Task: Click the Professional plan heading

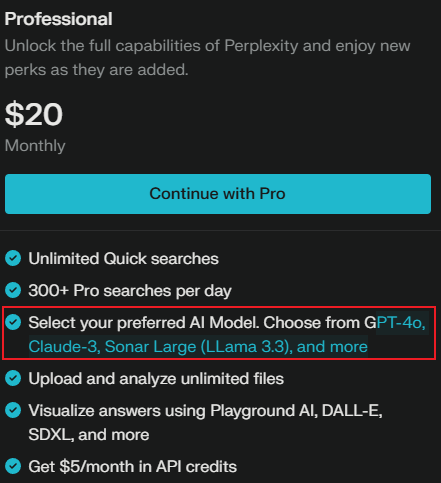Action: (59, 19)
